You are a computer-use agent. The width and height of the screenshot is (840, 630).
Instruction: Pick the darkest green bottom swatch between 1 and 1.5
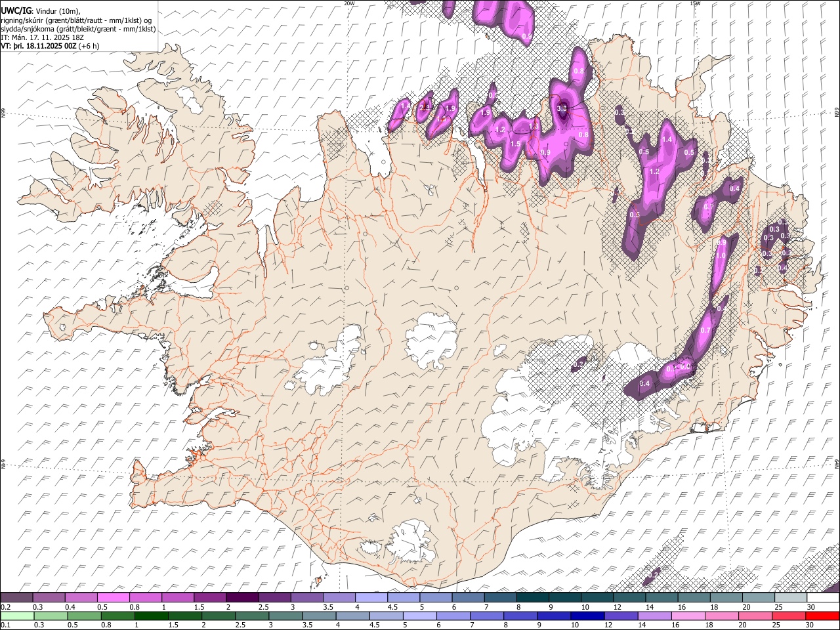(x=152, y=616)
